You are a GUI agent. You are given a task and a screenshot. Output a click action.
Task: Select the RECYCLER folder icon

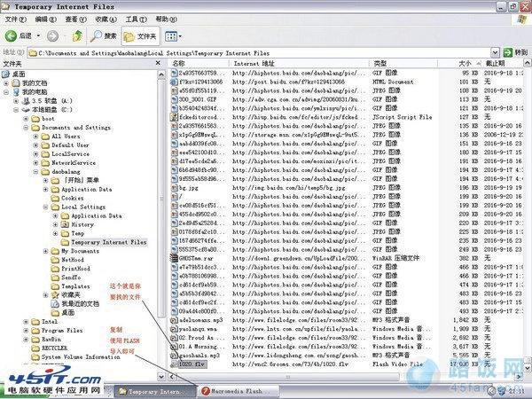point(35,348)
